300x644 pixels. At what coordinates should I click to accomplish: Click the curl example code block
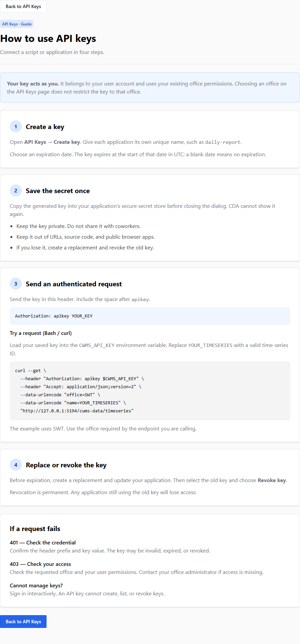click(150, 391)
